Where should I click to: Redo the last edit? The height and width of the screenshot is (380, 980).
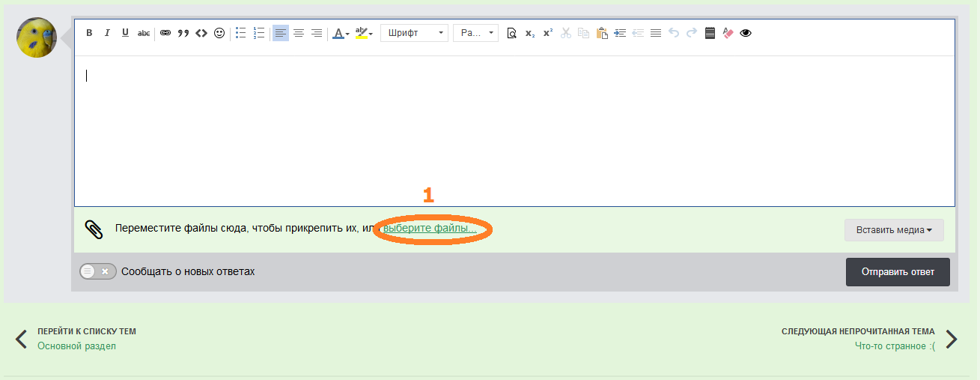(692, 33)
